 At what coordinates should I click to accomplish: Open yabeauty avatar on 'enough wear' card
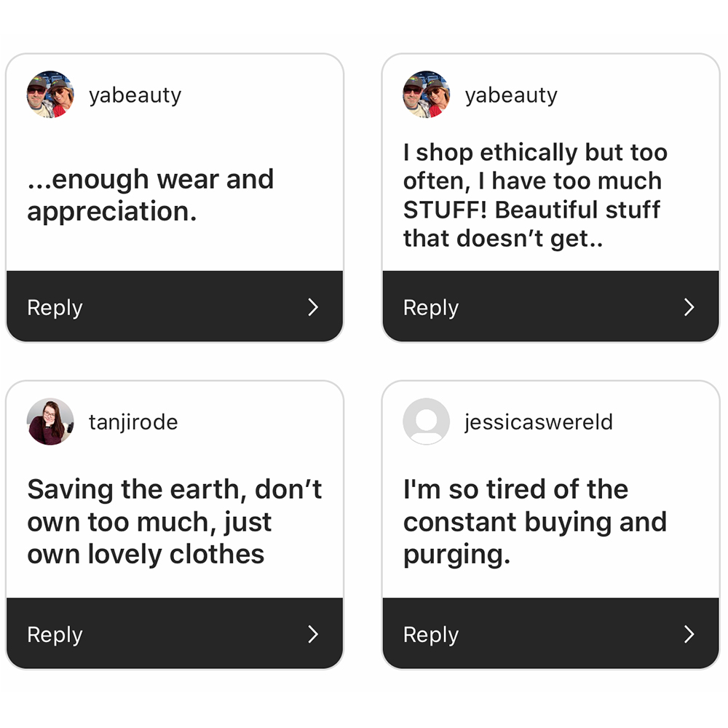pos(50,94)
